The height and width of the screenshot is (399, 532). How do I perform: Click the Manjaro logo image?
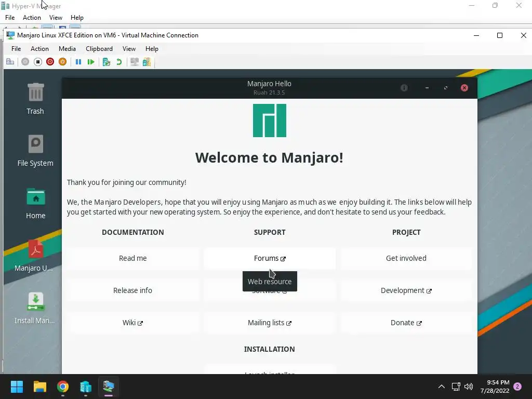coord(270,121)
